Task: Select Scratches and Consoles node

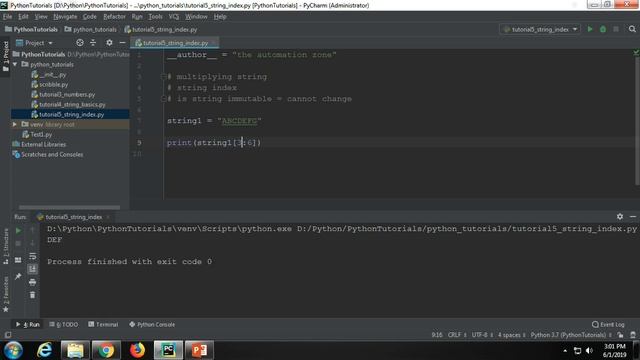Action: tap(52, 154)
